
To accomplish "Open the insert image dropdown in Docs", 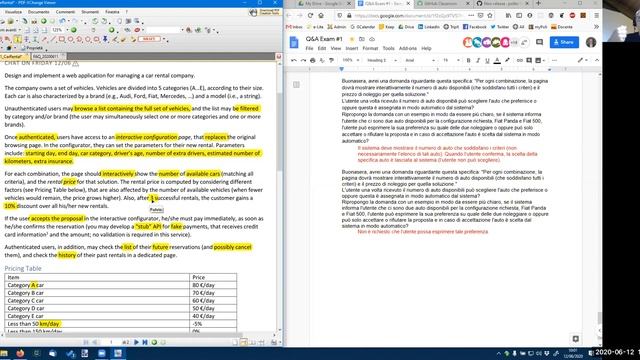I will click(x=540, y=60).
